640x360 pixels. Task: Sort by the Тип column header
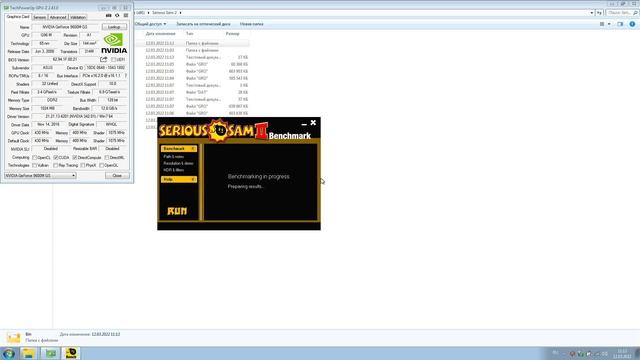(x=189, y=34)
